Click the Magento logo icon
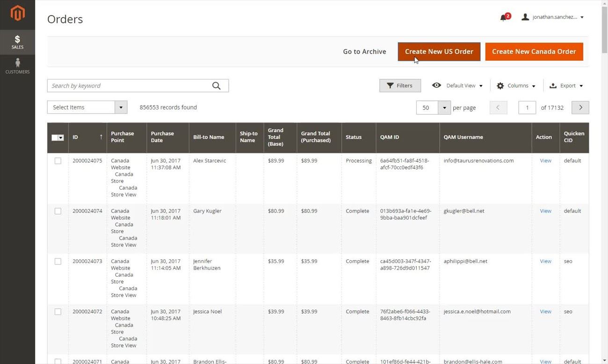Screen dimensions: 608x364 tap(17, 14)
